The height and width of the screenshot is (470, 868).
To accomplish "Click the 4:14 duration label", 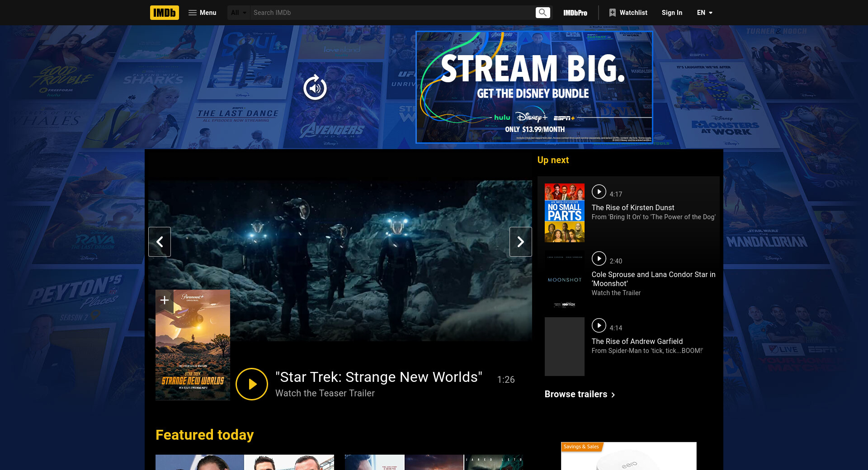I will pyautogui.click(x=616, y=328).
